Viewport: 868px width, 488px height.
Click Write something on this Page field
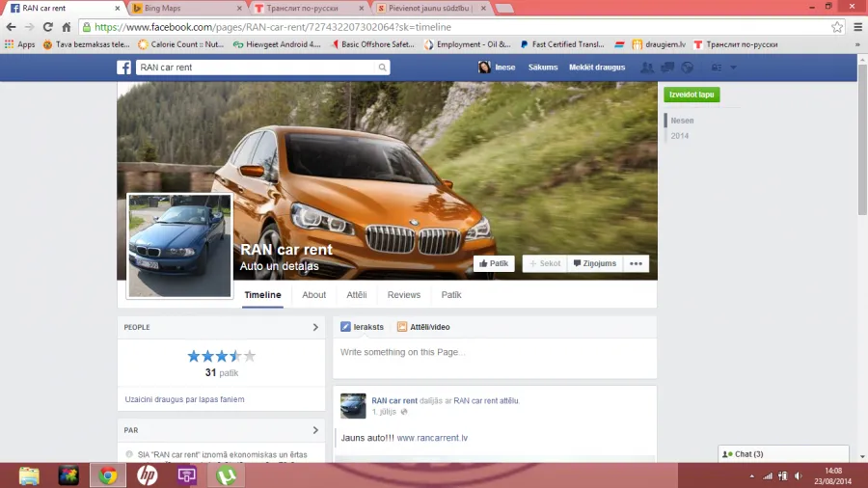[x=495, y=358]
